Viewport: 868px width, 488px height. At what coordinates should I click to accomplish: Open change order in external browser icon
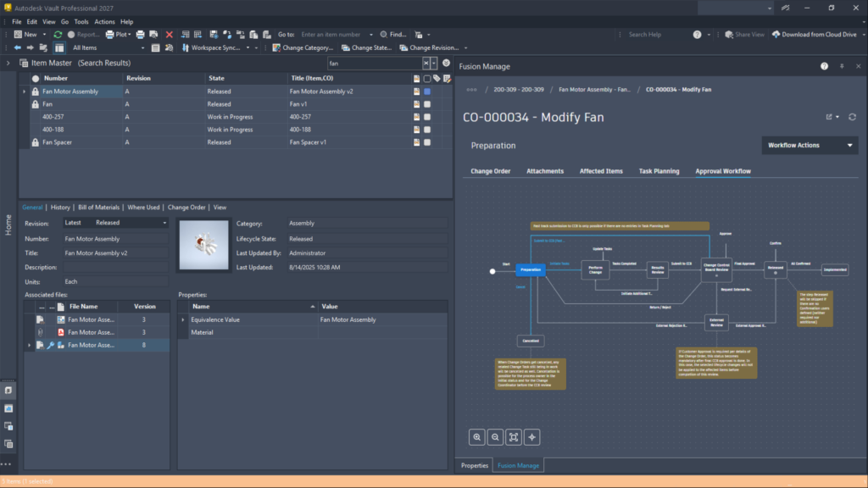829,117
